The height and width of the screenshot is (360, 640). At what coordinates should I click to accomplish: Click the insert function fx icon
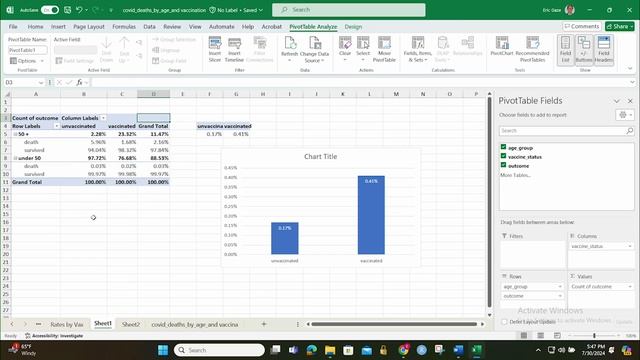click(x=79, y=82)
